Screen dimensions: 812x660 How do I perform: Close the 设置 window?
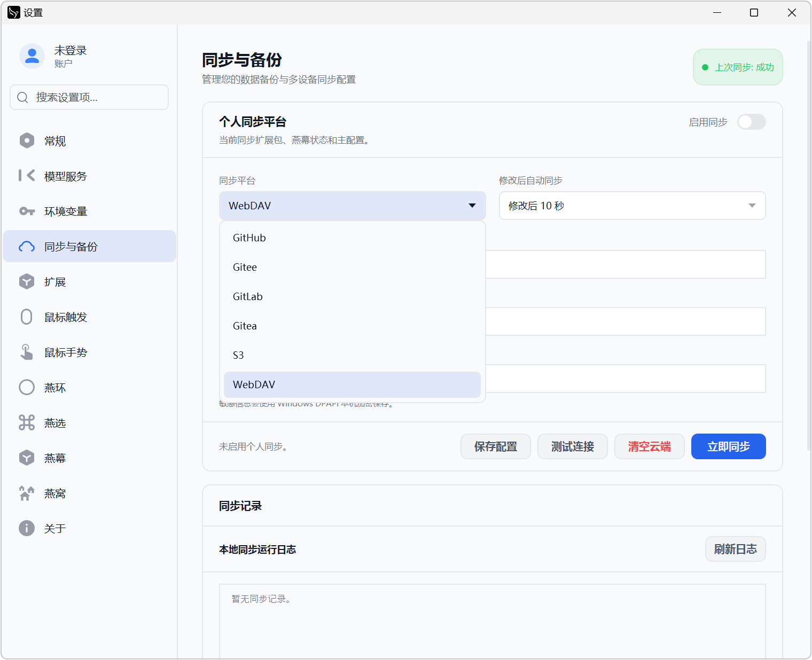click(x=792, y=12)
